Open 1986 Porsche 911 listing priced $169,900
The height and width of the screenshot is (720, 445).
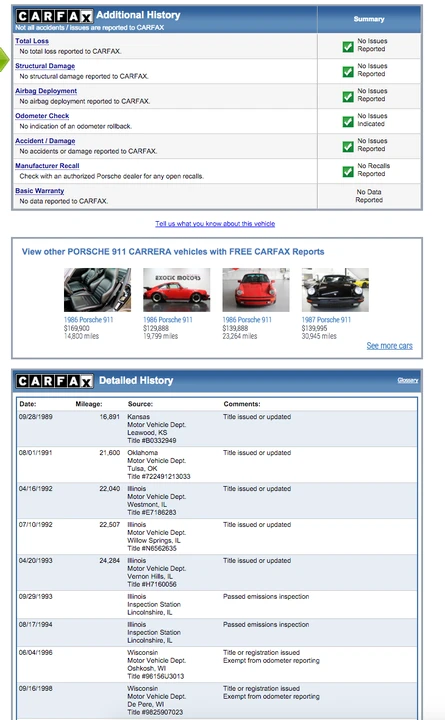pos(88,320)
